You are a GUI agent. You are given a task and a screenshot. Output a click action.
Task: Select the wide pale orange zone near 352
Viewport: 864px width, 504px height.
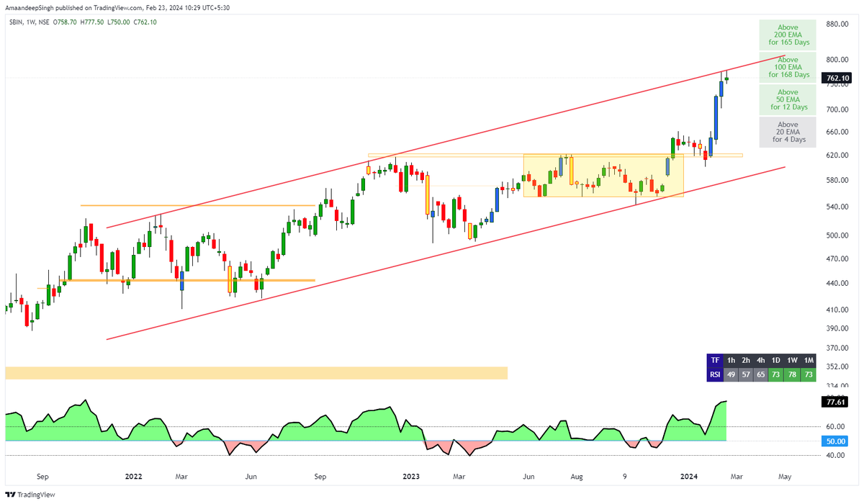pyautogui.click(x=256, y=372)
